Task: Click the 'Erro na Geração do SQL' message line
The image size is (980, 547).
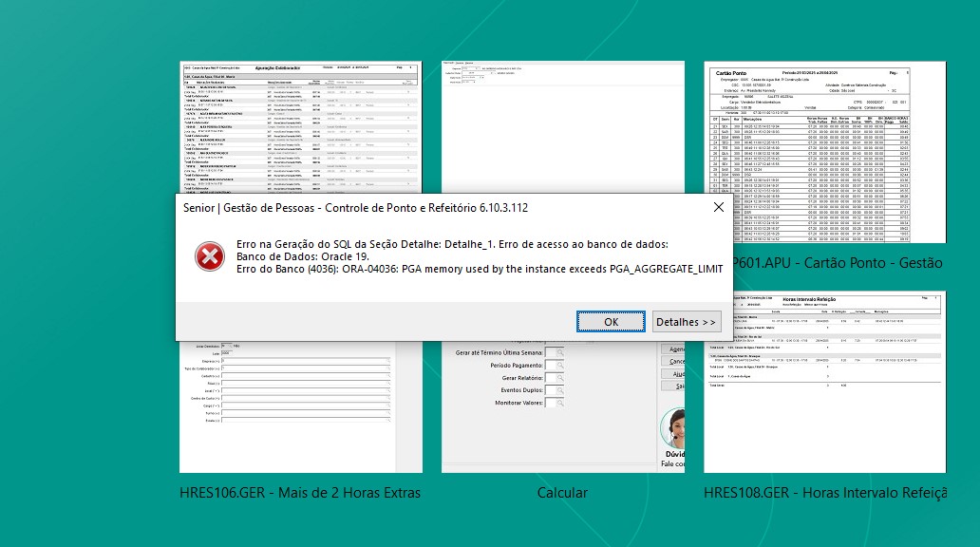Action: click(452, 244)
